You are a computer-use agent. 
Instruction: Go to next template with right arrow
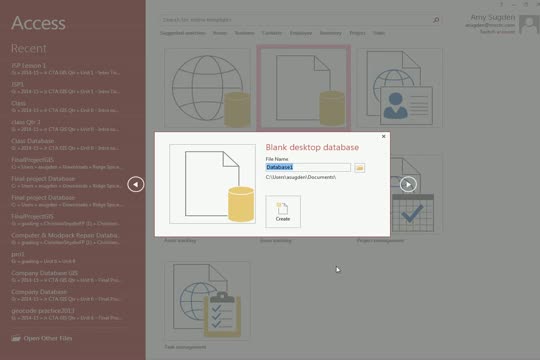tap(408, 184)
